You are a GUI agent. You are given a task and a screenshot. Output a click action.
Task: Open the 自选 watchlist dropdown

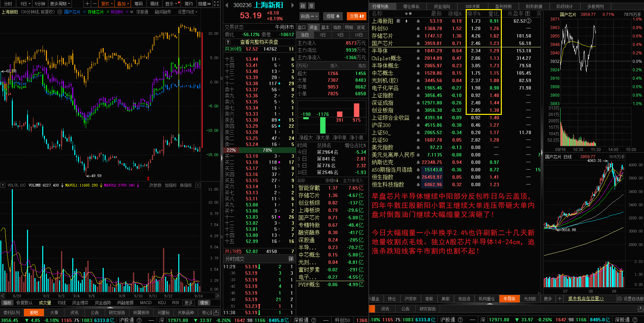coord(309,16)
